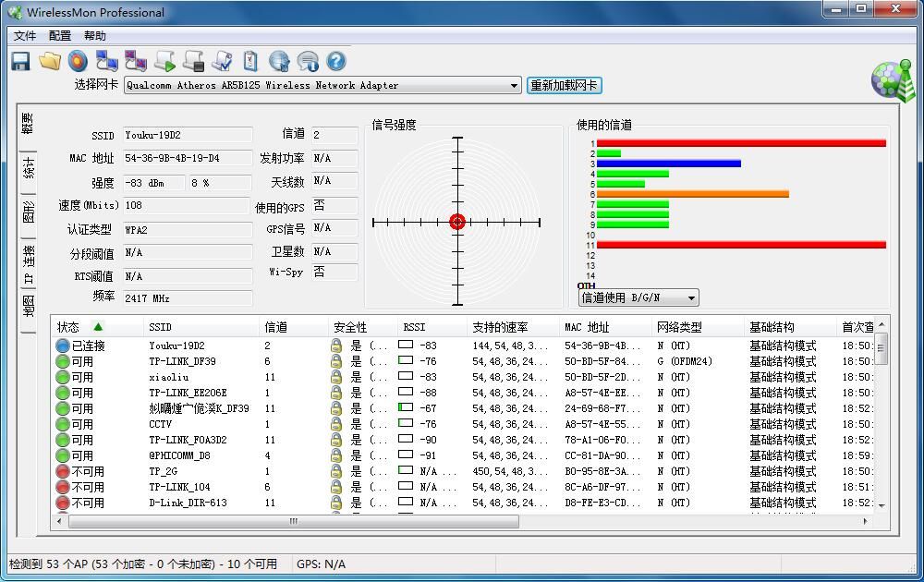The width and height of the screenshot is (924, 582).
Task: Click the crossed-out computers disconnect toolbar icon
Action: coord(136,61)
